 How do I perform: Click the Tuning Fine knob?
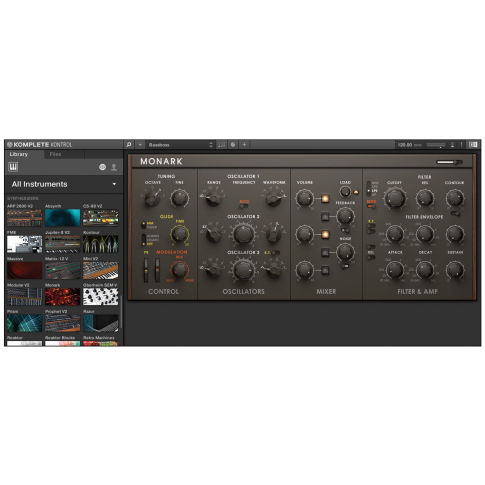pos(180,198)
